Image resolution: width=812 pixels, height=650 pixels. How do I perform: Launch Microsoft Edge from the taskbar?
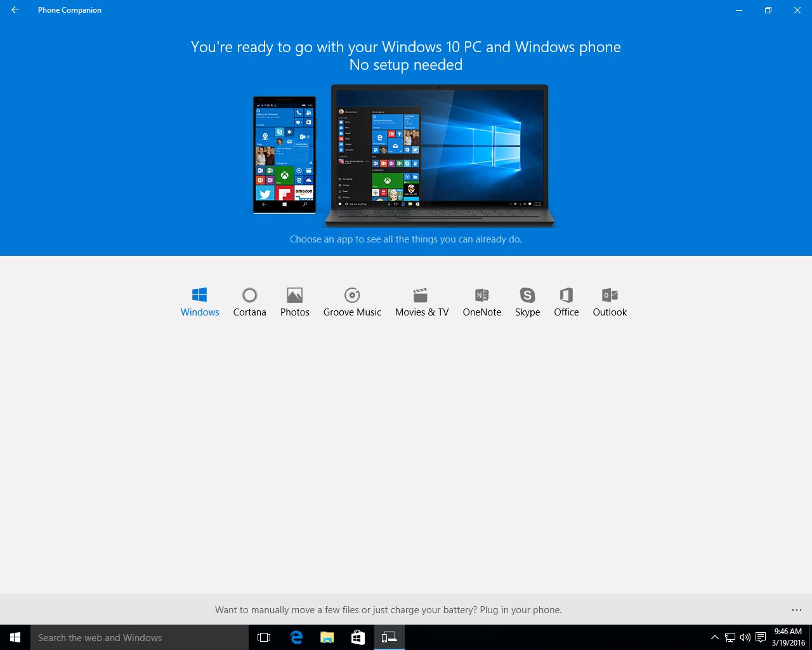point(296,637)
